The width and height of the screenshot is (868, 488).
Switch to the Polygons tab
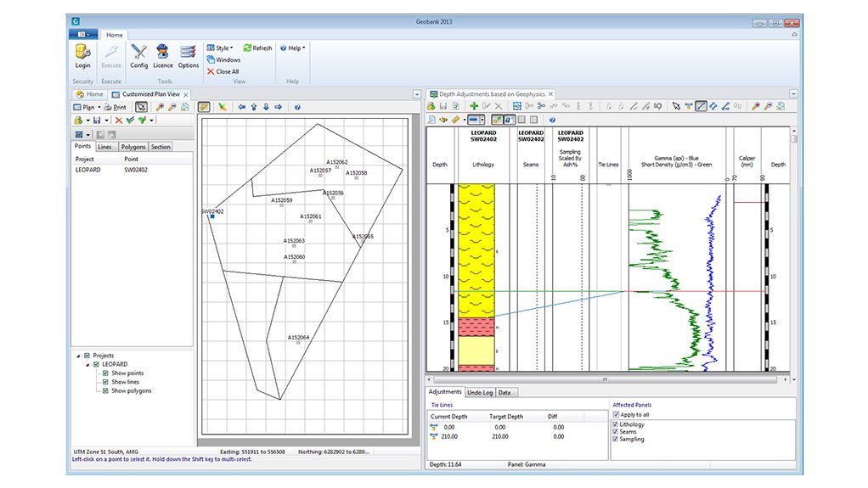tap(132, 147)
